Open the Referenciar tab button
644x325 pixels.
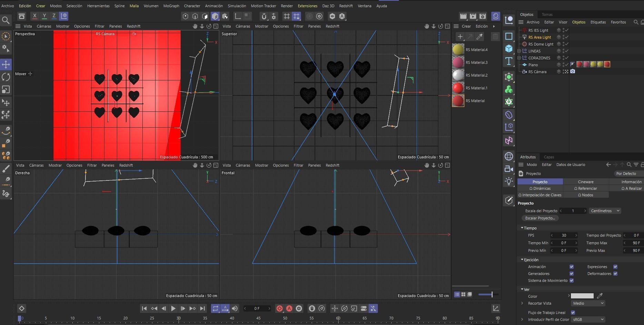586,188
